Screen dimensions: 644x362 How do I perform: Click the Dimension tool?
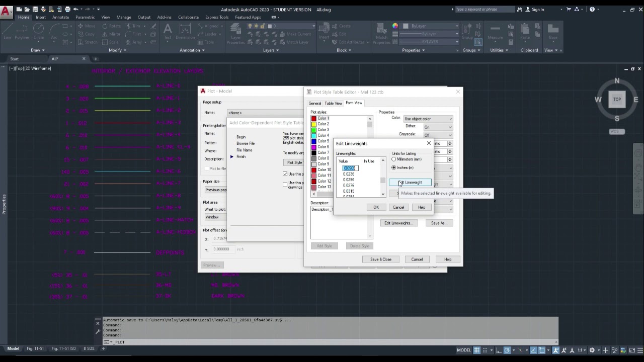[x=185, y=30]
